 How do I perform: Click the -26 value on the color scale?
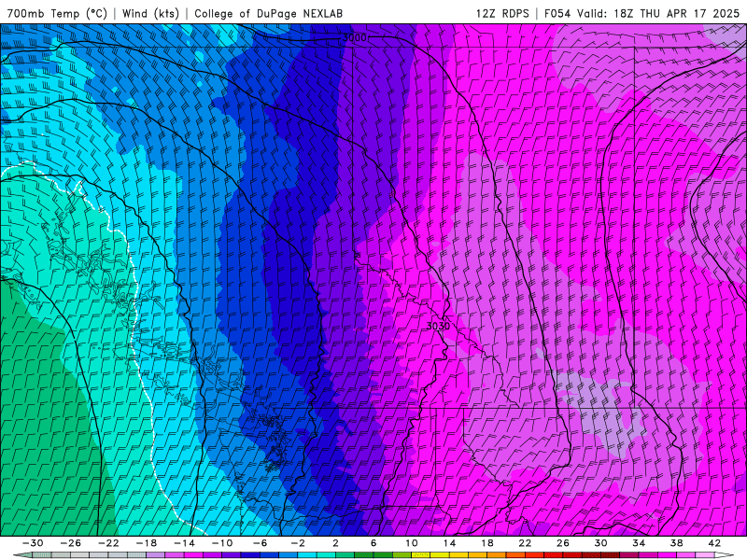(x=71, y=543)
